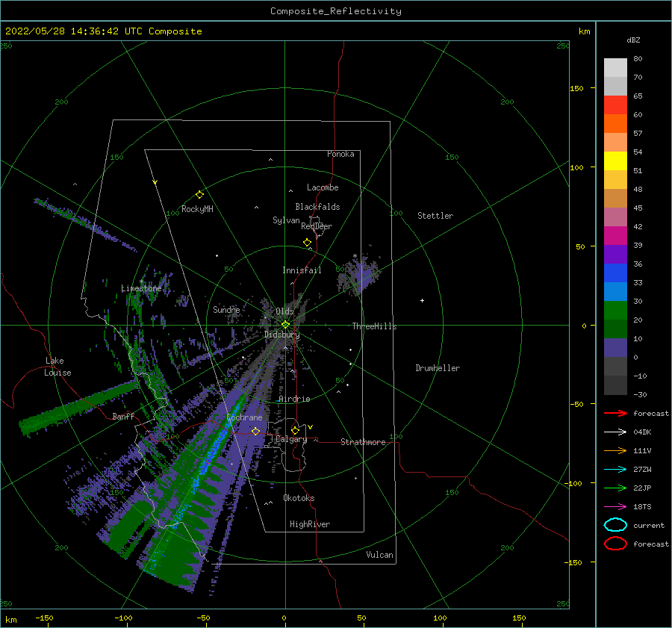The width and height of the screenshot is (672, 628).
Task: Click the red forecast arrow legend icon
Action: (615, 413)
